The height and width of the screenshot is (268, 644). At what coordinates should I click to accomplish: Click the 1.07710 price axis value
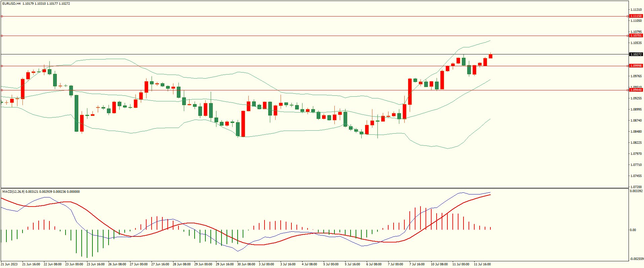point(636,165)
